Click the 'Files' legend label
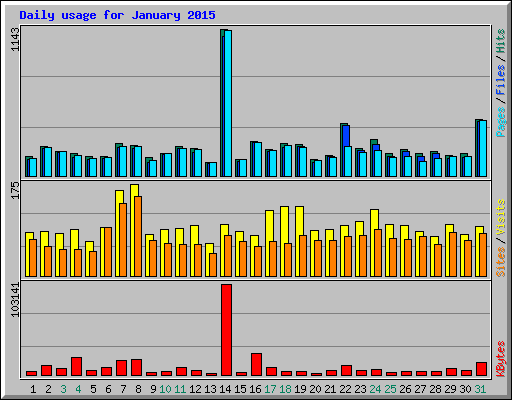The width and height of the screenshot is (512, 400). coord(501,79)
